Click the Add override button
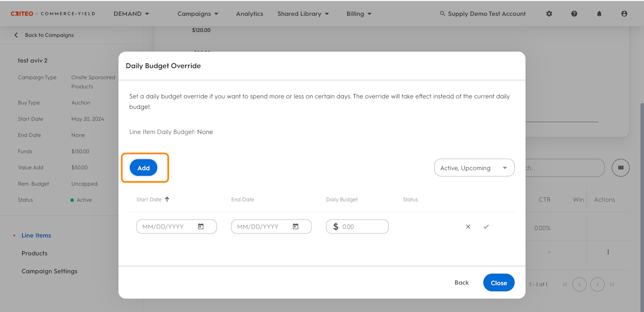This screenshot has width=644, height=312. tap(143, 168)
